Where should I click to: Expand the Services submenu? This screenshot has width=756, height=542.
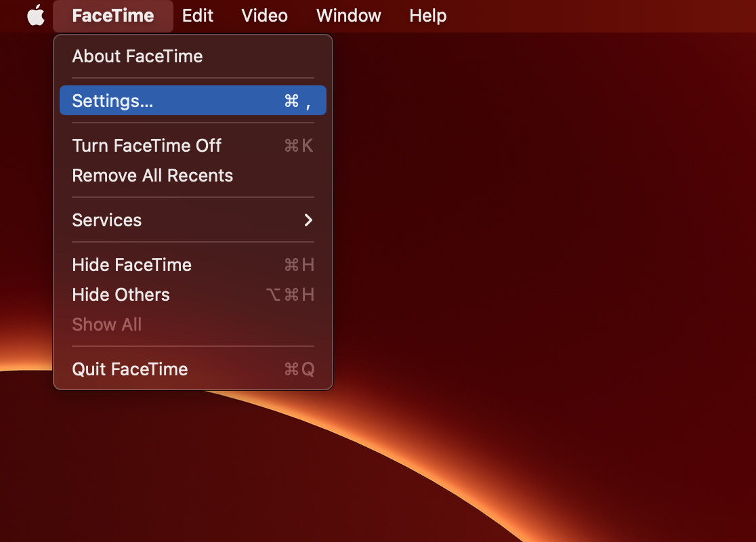tap(106, 220)
